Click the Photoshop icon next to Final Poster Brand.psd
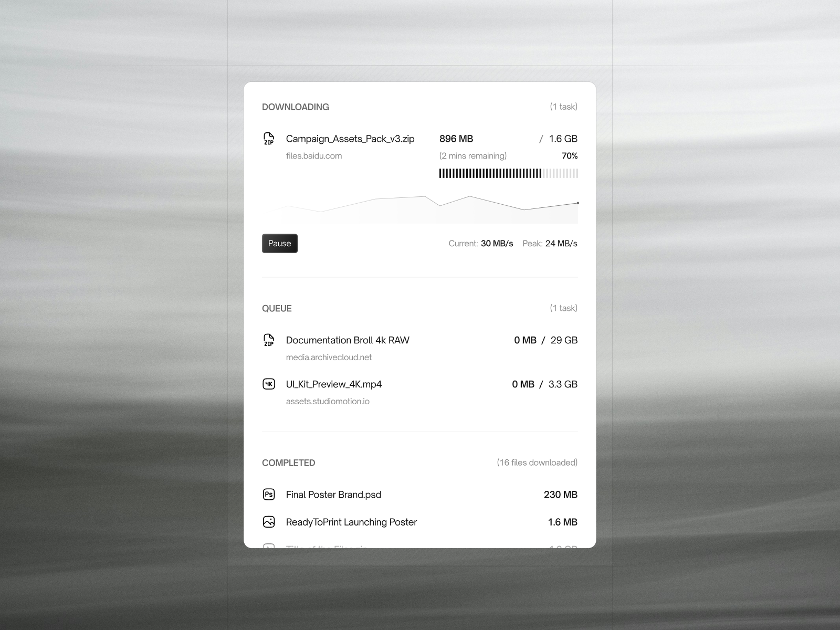The height and width of the screenshot is (630, 840). coord(269,494)
